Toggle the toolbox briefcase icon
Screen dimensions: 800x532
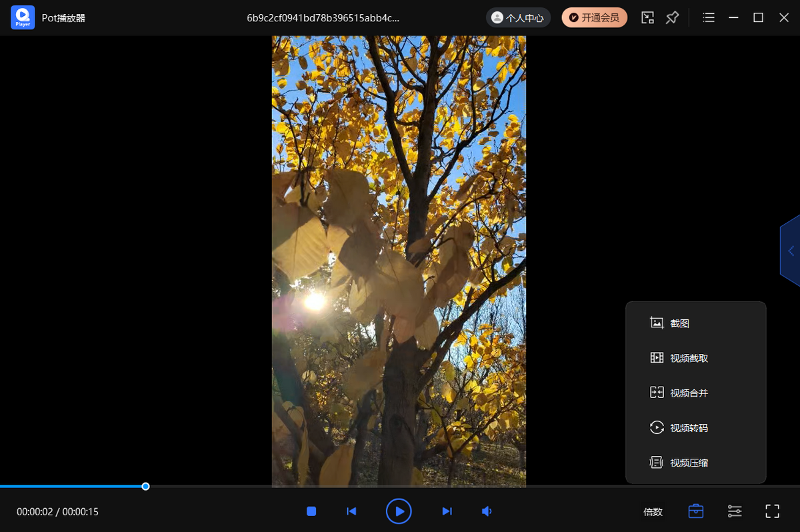695,511
